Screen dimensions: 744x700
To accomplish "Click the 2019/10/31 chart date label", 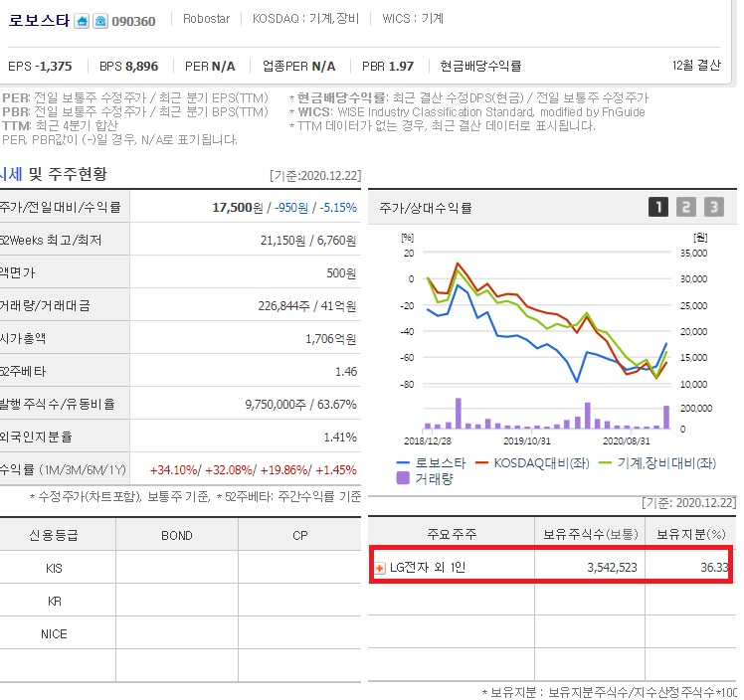I will (527, 441).
